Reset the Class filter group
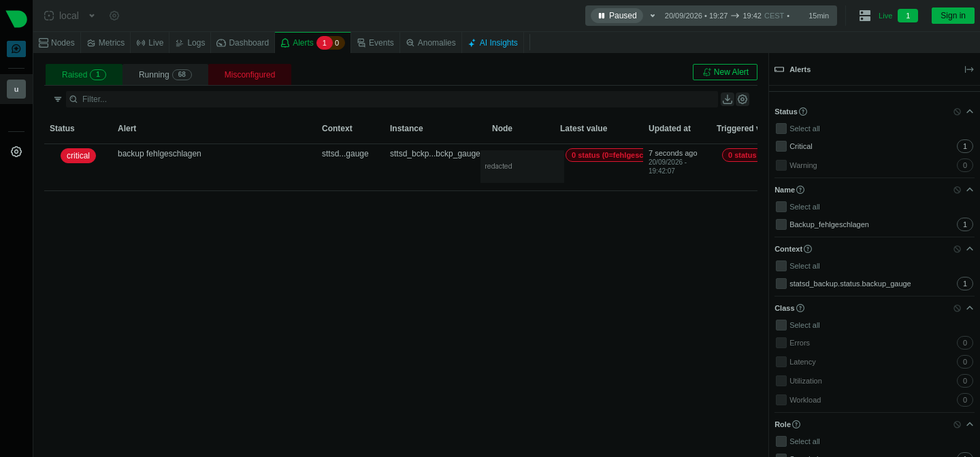Screen dimensions: 980x457 pos(957,308)
